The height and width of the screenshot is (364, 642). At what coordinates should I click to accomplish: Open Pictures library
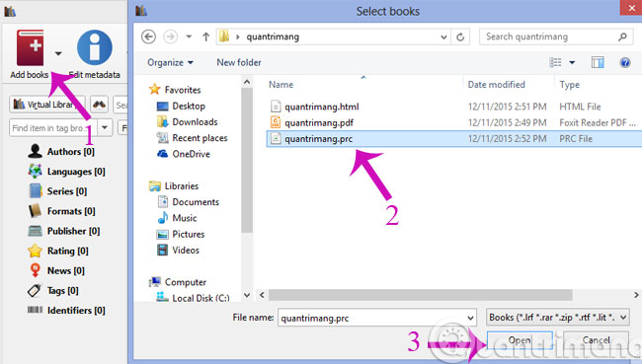coord(181,235)
